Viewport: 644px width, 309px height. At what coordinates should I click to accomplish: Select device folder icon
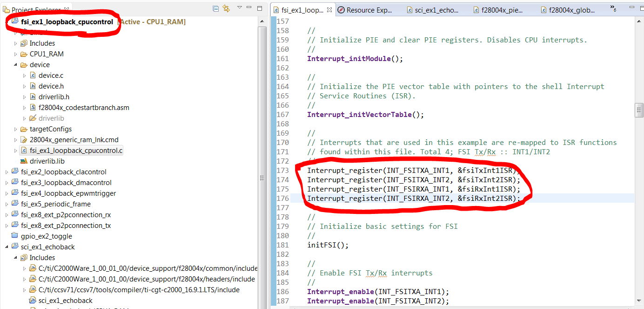(x=24, y=65)
